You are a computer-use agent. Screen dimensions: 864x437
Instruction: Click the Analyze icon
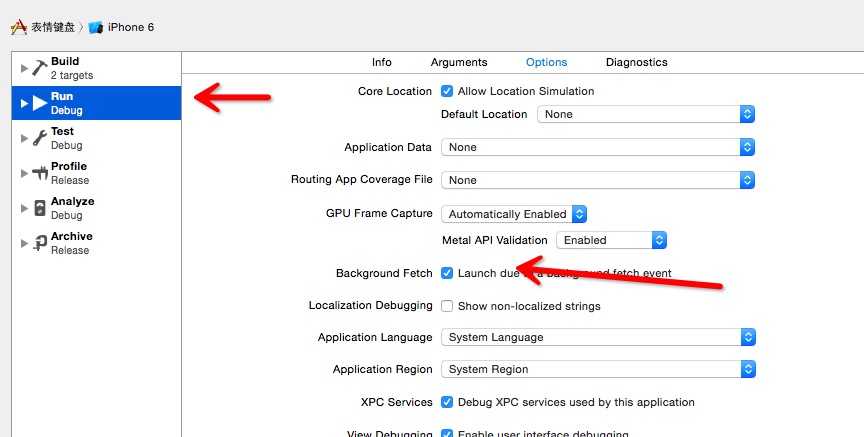(x=40, y=208)
